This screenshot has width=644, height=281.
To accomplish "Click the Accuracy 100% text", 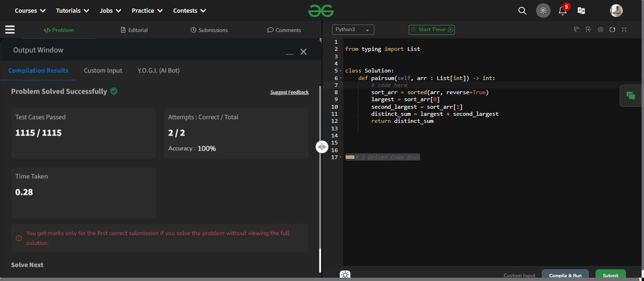I will [192, 148].
